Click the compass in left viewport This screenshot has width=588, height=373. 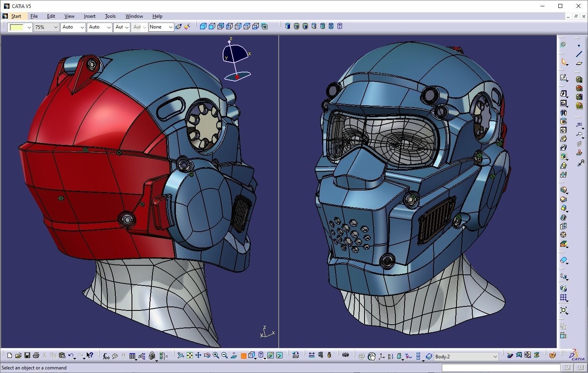point(237,59)
